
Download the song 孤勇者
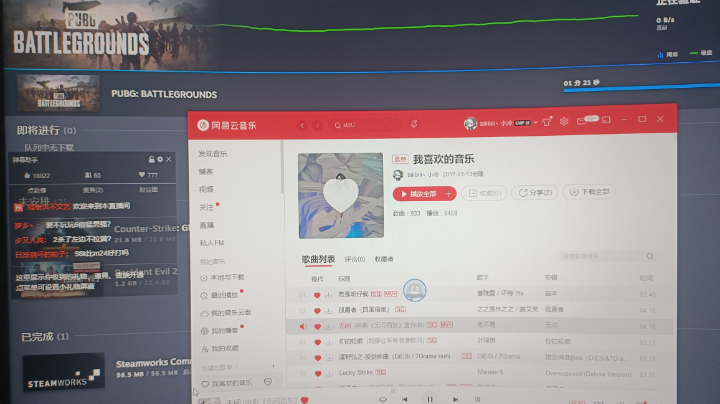pyautogui.click(x=328, y=311)
